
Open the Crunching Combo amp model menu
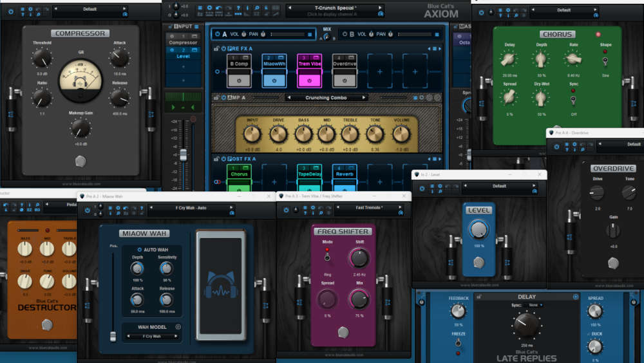coord(326,98)
